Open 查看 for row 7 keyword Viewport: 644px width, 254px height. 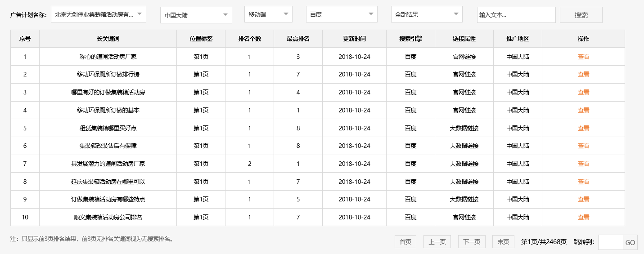pos(583,164)
